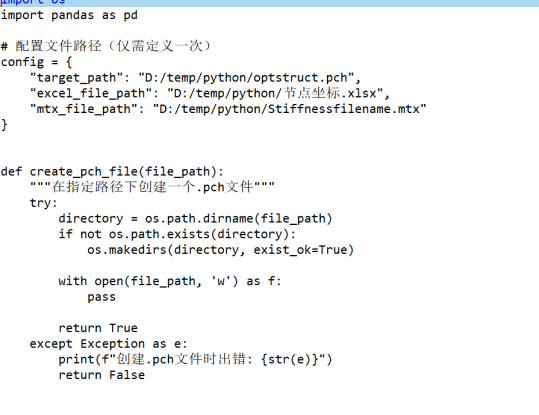Click the 'try:' keyword

pyautogui.click(x=43, y=203)
